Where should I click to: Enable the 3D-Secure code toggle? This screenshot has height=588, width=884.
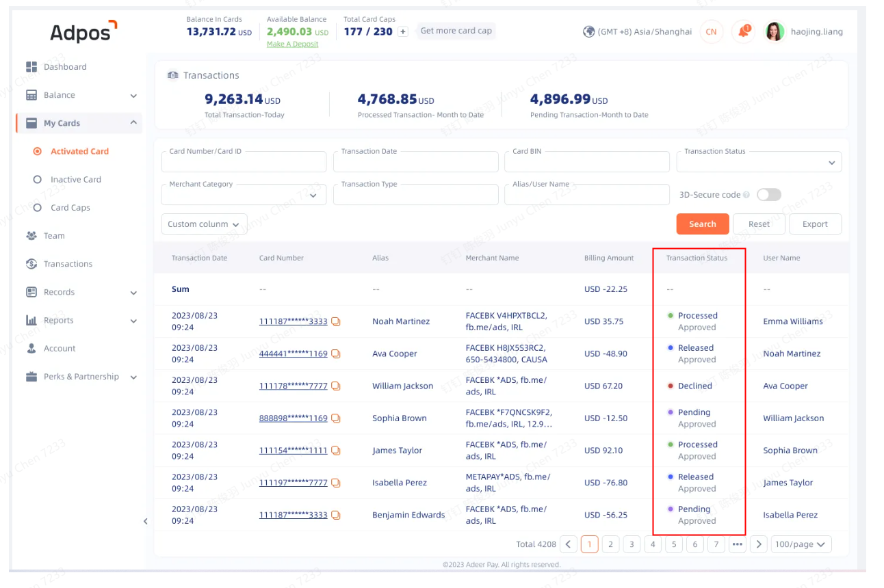768,194
